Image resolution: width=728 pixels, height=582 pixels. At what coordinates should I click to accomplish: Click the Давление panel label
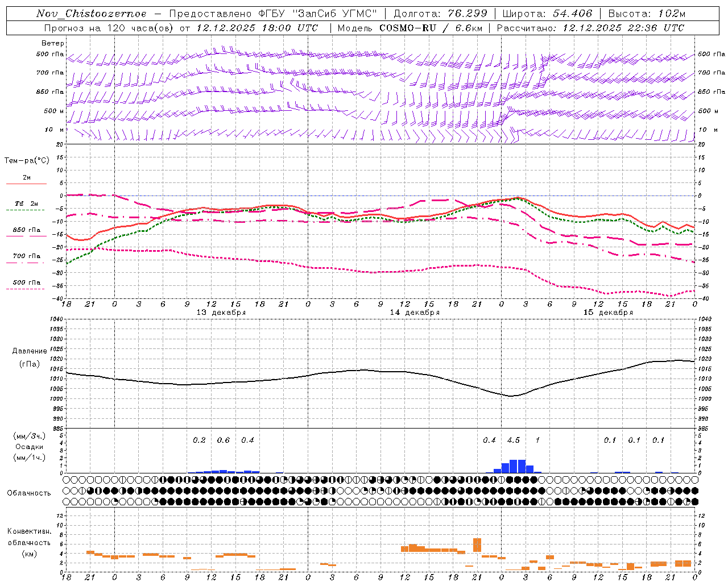(x=30, y=351)
